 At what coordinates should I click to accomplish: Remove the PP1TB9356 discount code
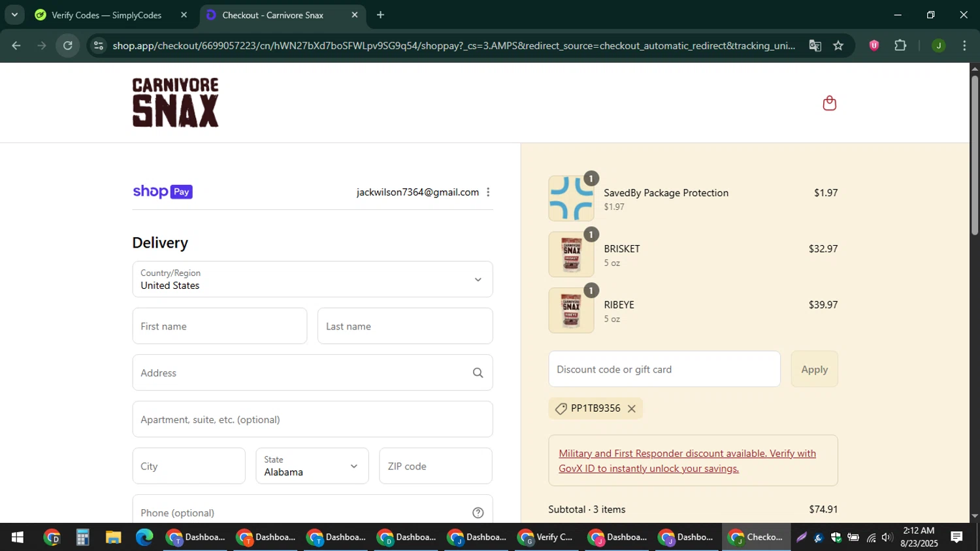(x=631, y=409)
